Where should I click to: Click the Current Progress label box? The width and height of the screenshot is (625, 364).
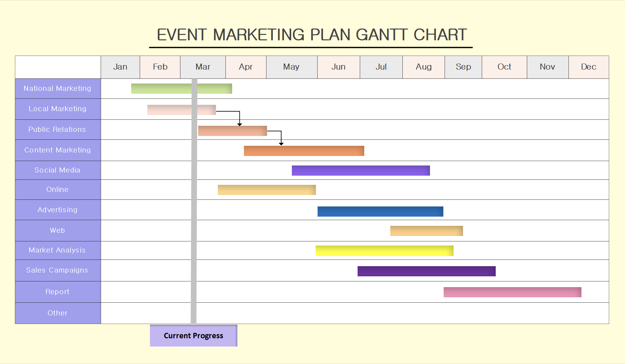[x=193, y=335]
